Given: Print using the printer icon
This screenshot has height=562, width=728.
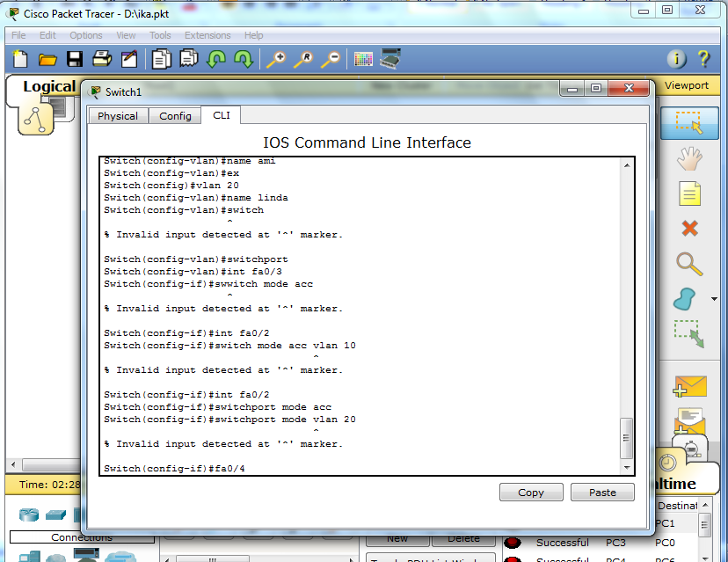Looking at the screenshot, I should click(102, 59).
